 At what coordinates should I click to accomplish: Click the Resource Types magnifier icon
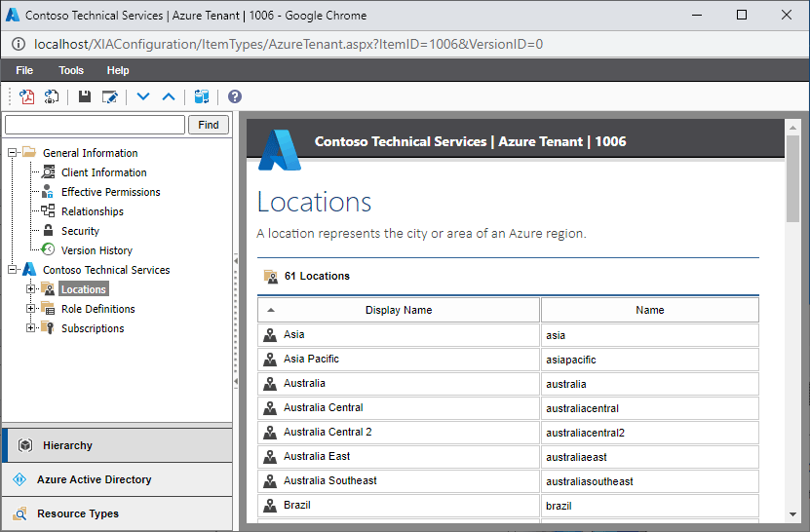point(20,513)
